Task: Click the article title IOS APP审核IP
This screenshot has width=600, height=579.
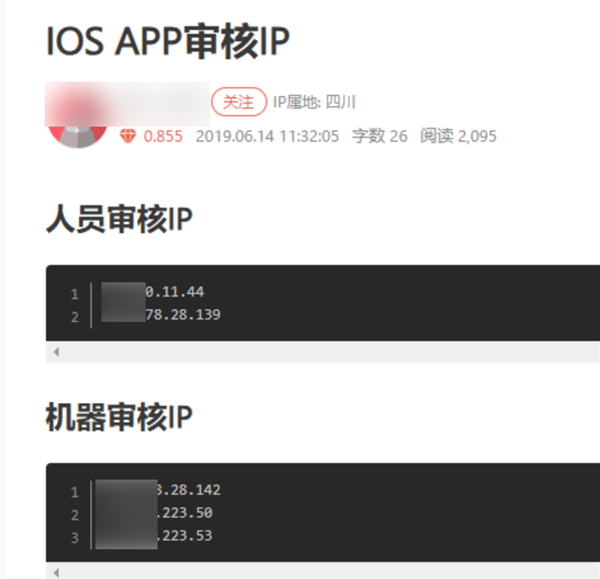Action: (x=168, y=41)
